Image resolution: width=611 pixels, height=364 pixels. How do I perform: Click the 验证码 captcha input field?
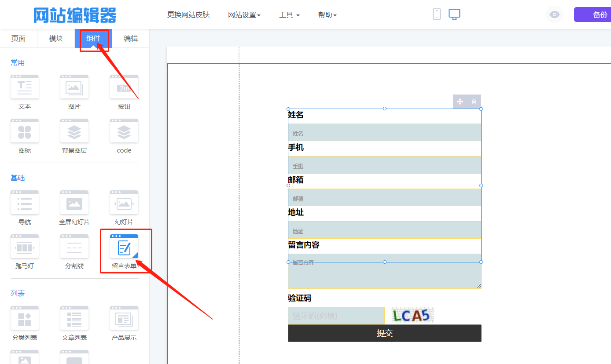point(336,316)
